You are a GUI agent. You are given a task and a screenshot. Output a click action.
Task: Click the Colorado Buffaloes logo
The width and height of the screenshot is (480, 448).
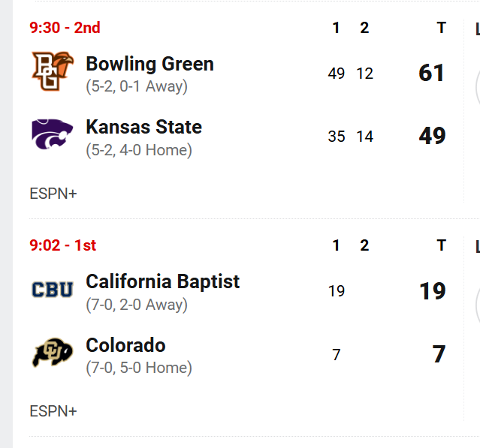(x=53, y=353)
